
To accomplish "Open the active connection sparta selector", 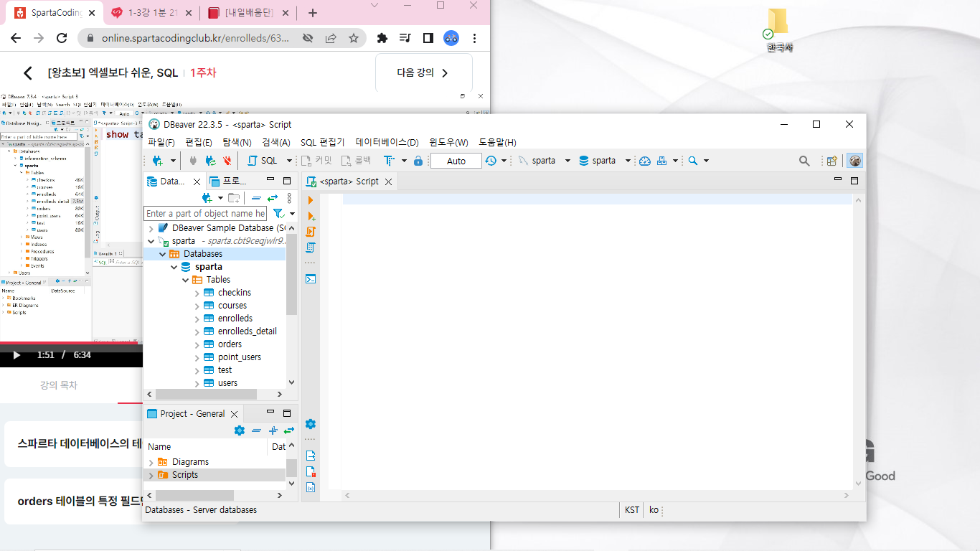I will (544, 161).
